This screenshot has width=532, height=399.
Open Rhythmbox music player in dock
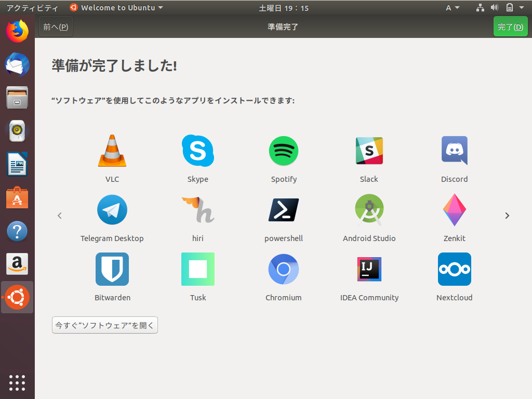(x=17, y=130)
